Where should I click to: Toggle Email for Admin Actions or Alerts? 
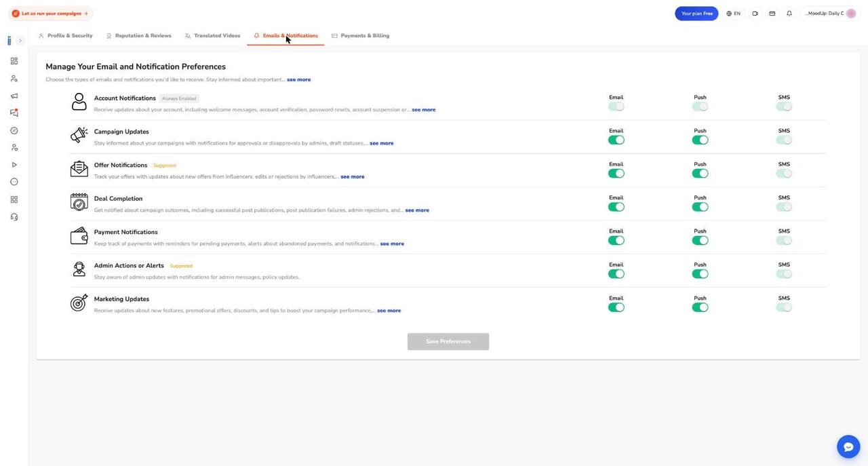click(616, 274)
